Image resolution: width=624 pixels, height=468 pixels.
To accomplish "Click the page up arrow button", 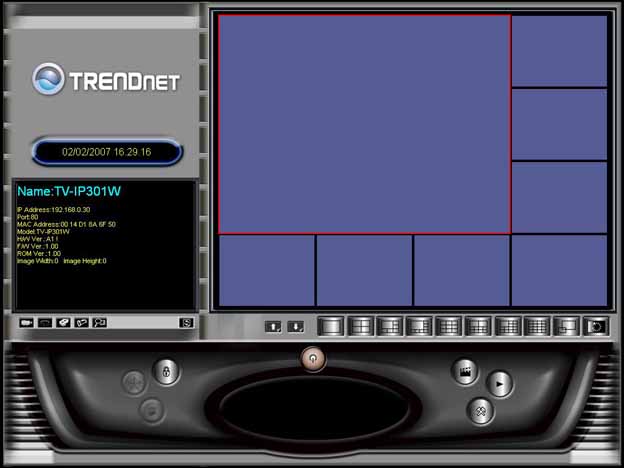I will [x=273, y=326].
